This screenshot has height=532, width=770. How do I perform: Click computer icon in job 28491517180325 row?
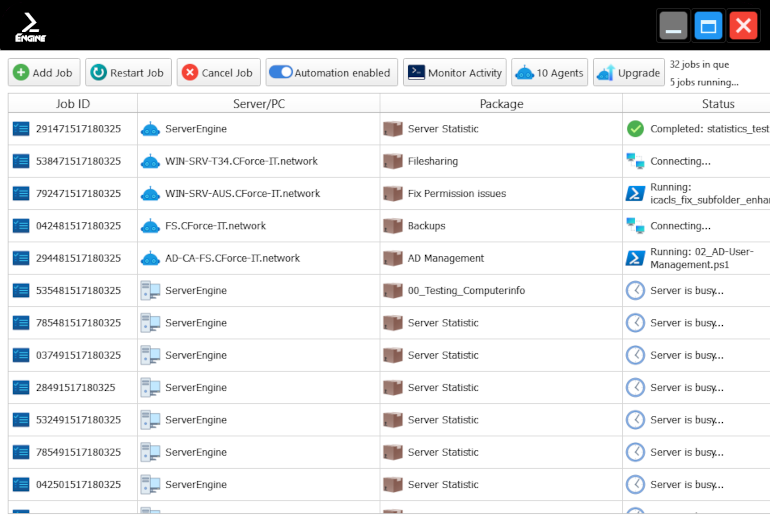(x=150, y=388)
